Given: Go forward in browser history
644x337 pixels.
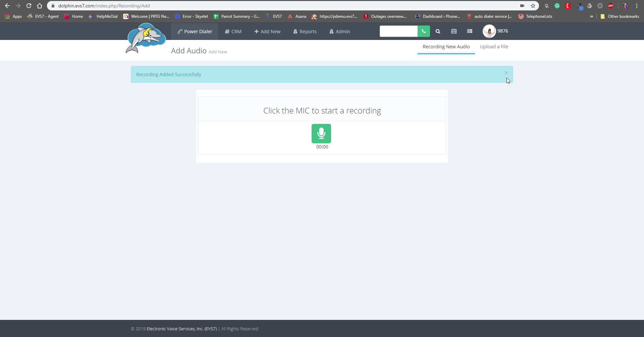Looking at the screenshot, I should [x=18, y=6].
